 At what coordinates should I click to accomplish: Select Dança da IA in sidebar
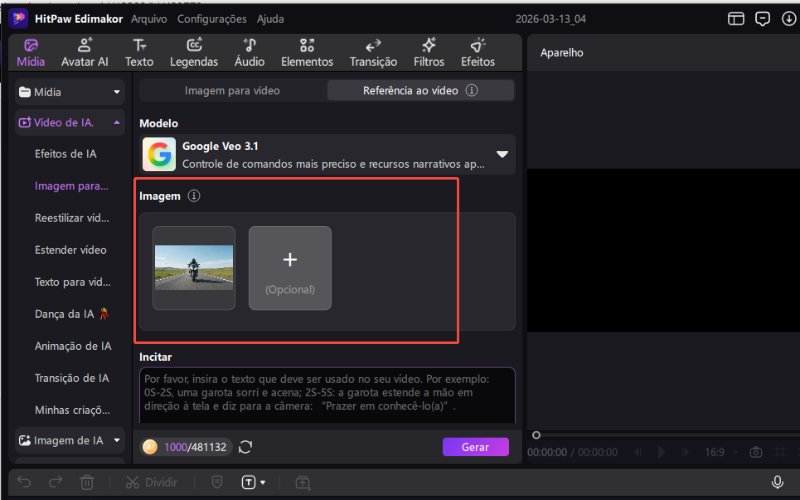[72, 314]
